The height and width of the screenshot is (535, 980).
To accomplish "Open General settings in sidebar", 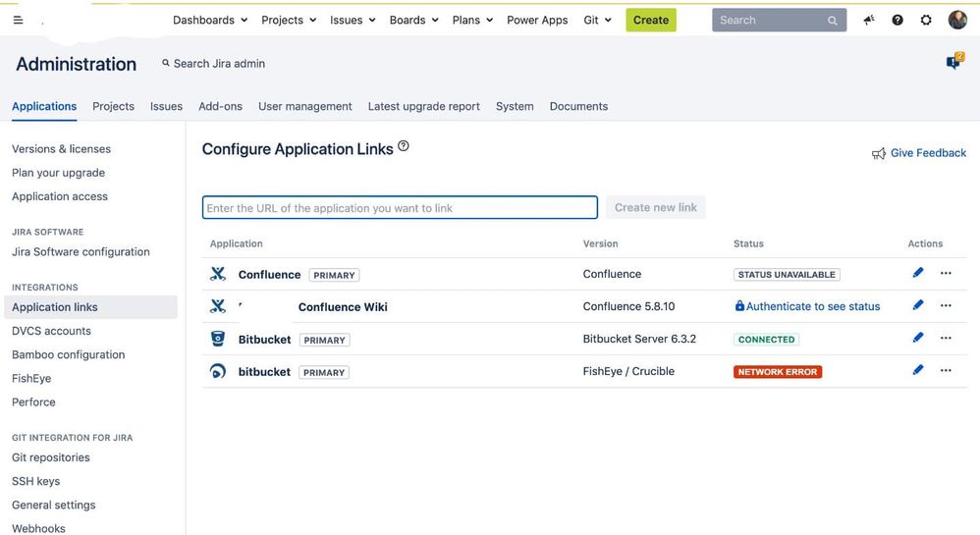I will coord(54,505).
